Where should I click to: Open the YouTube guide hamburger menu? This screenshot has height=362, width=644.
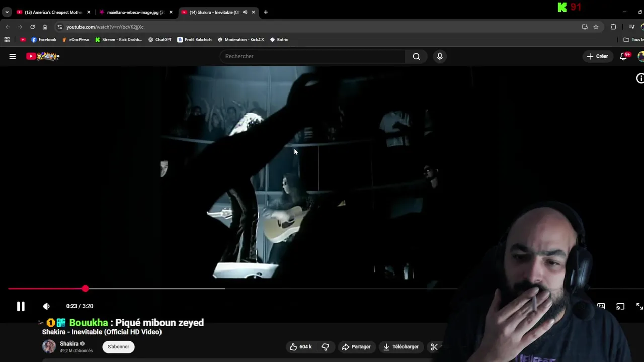[x=13, y=56]
